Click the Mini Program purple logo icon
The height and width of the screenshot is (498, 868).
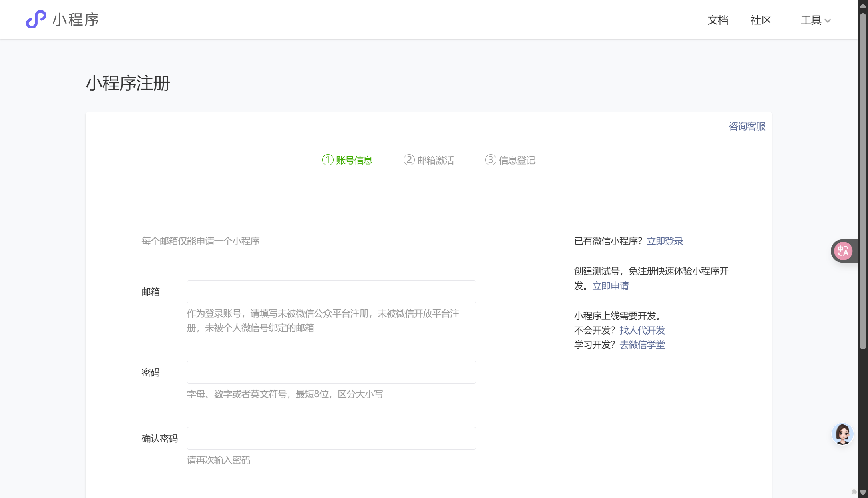click(36, 19)
